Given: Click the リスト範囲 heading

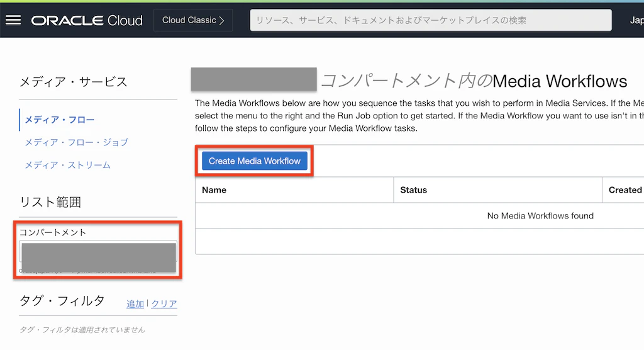Looking at the screenshot, I should pos(50,202).
